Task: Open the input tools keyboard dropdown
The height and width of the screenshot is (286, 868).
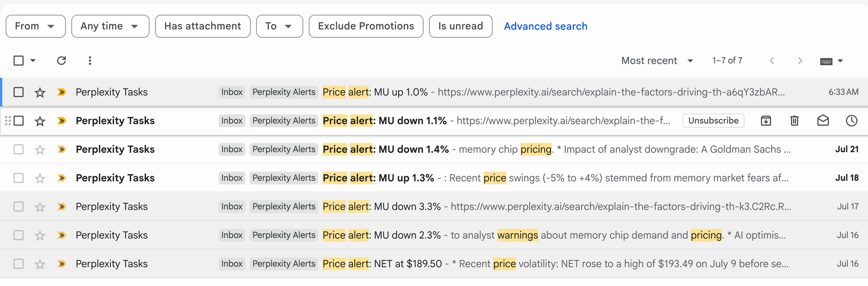Action: pyautogui.click(x=832, y=61)
